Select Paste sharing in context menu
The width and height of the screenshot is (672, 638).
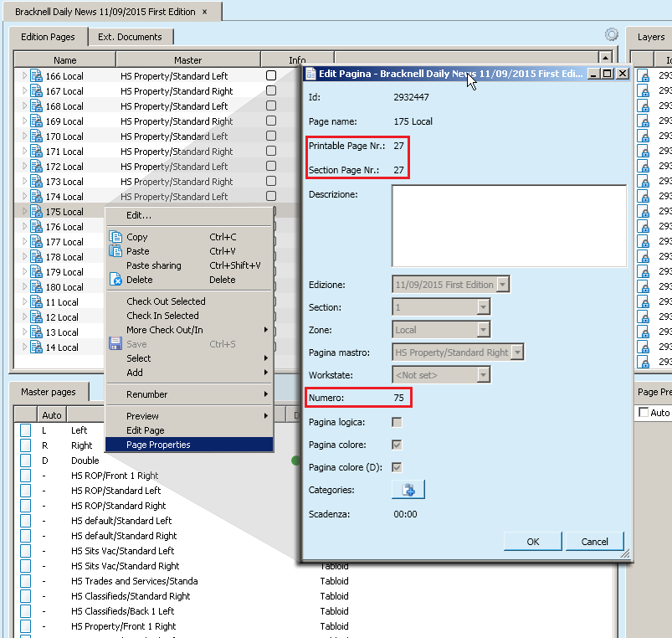coord(189,265)
